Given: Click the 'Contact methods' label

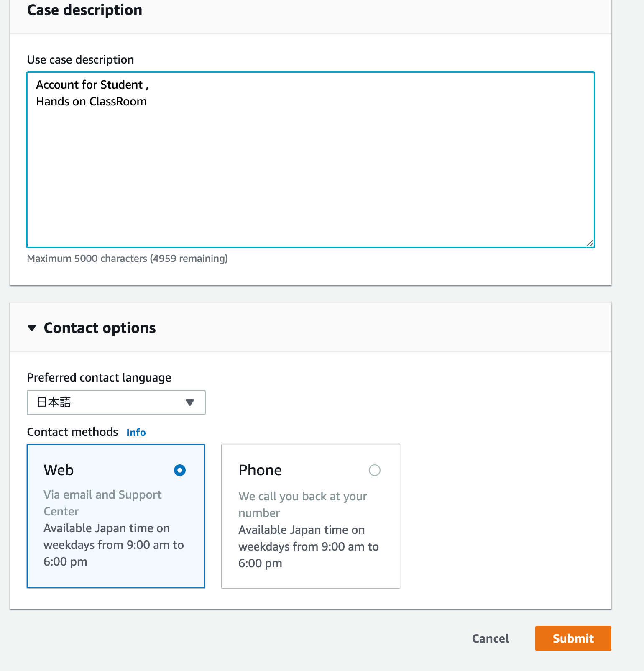Looking at the screenshot, I should tap(73, 432).
